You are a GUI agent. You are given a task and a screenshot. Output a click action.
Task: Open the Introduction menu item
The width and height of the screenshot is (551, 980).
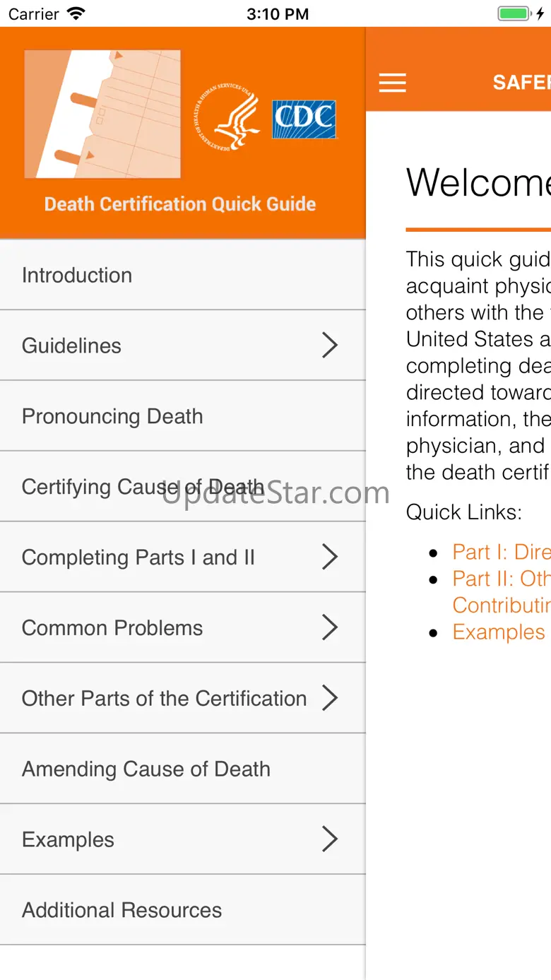point(77,275)
